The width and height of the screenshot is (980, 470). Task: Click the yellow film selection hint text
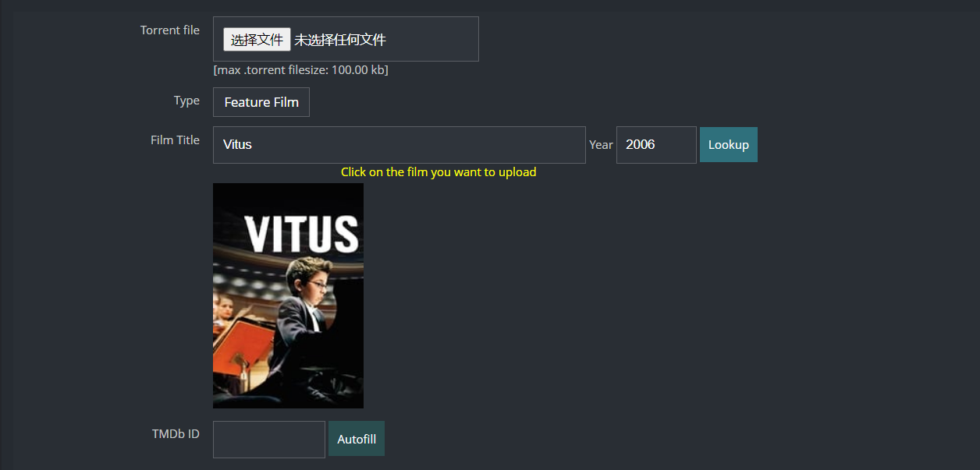click(x=439, y=172)
